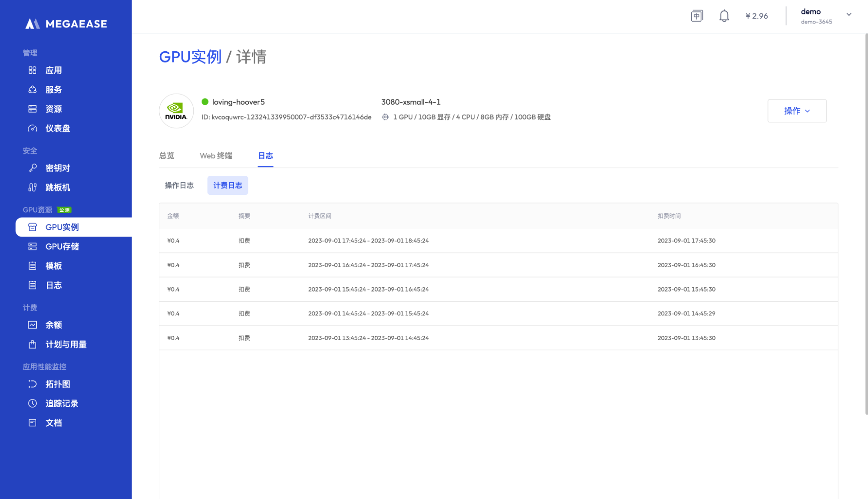868x499 pixels.
Task: Click the 文档 document icon
Action: pos(33,423)
